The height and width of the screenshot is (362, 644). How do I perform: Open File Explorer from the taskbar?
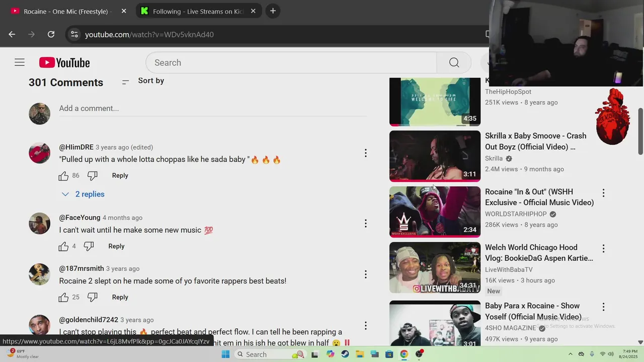360,354
